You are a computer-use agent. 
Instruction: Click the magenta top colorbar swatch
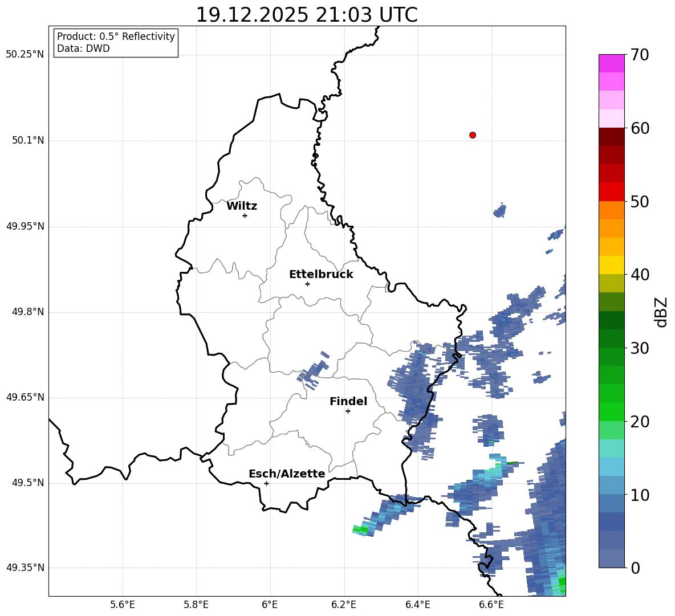point(611,64)
